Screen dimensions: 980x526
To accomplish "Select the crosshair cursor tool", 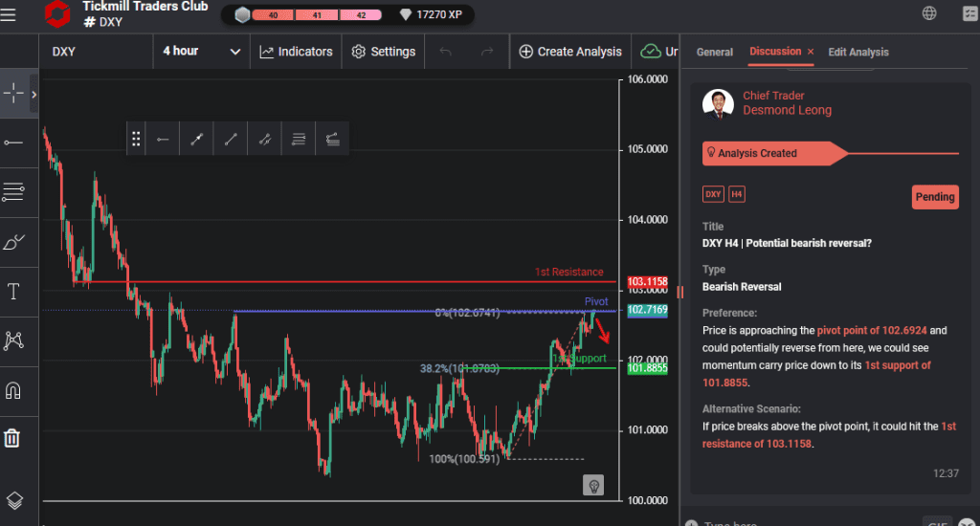I will (x=13, y=93).
